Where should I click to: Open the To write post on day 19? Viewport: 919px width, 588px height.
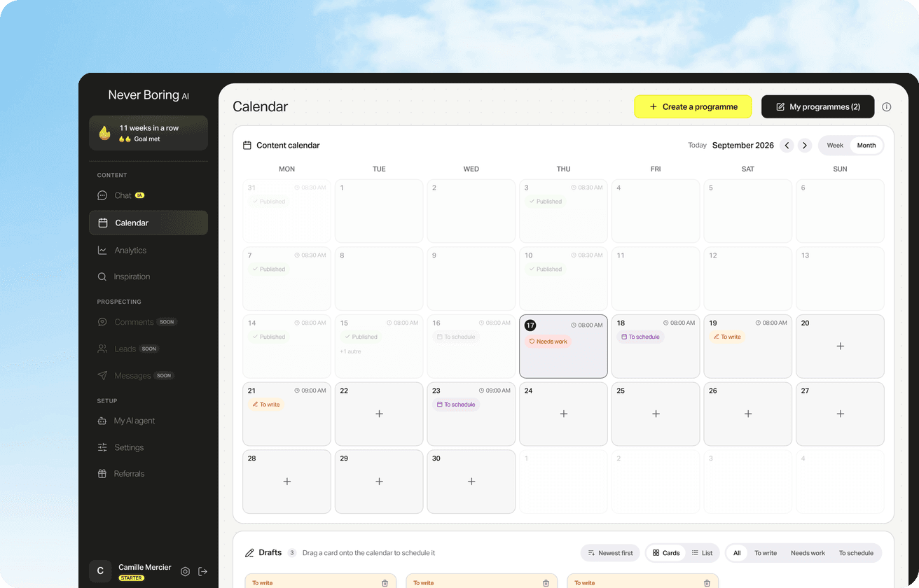click(727, 337)
